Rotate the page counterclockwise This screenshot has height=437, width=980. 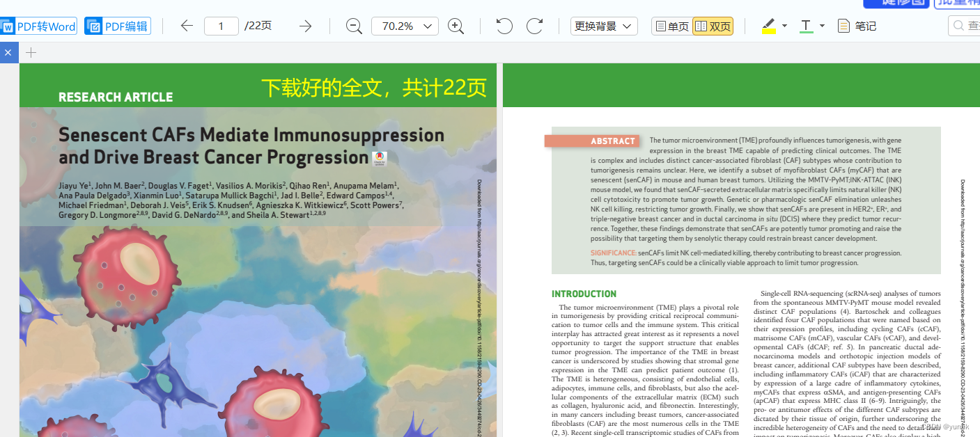click(x=504, y=26)
